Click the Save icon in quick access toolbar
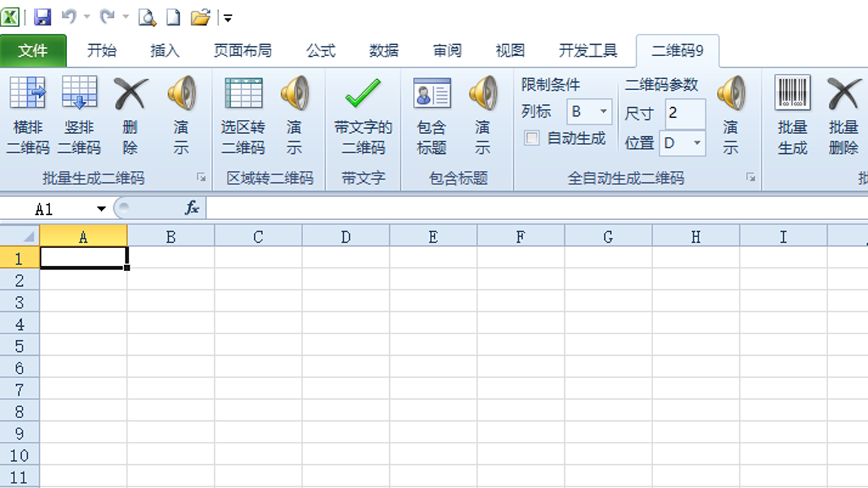 (x=42, y=17)
